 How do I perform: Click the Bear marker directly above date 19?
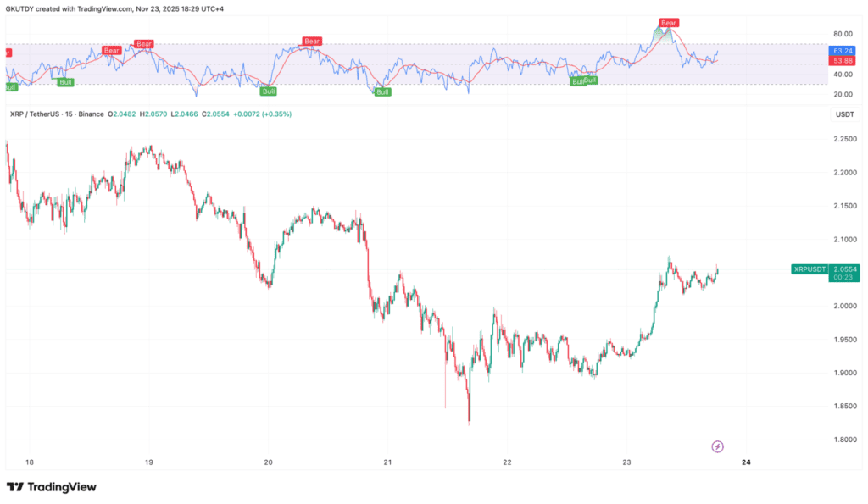pos(144,43)
